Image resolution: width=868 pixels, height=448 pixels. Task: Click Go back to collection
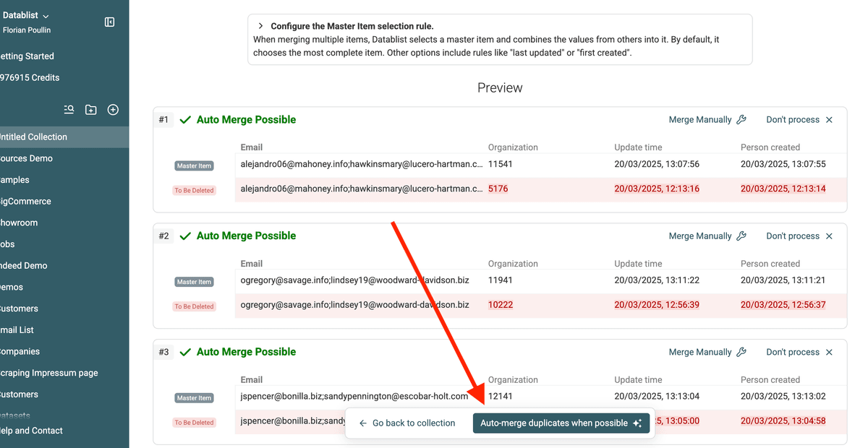click(407, 423)
